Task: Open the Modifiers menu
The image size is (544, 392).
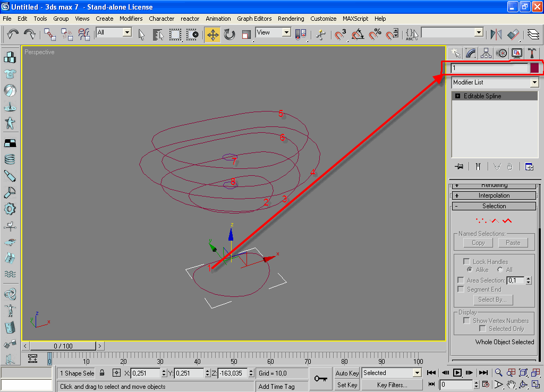Action: point(131,19)
